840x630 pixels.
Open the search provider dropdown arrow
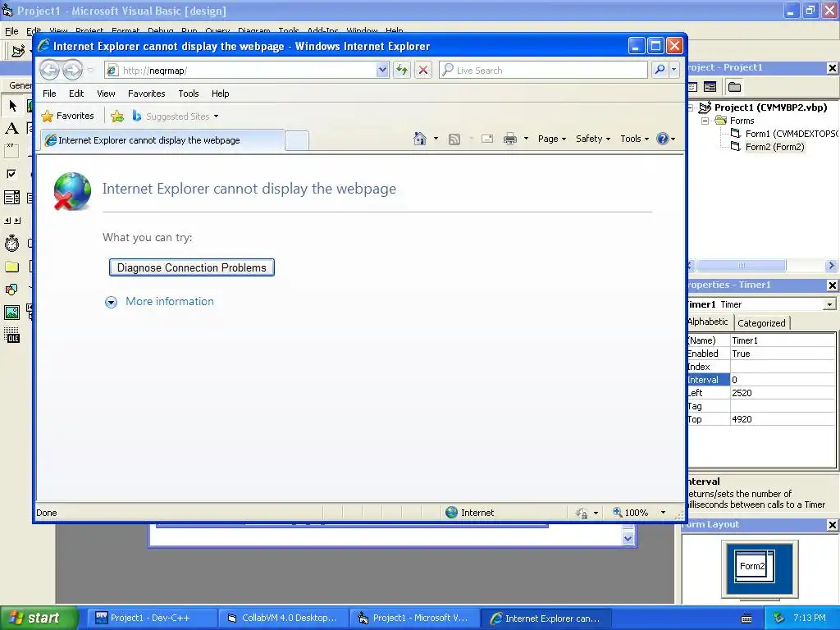click(674, 70)
